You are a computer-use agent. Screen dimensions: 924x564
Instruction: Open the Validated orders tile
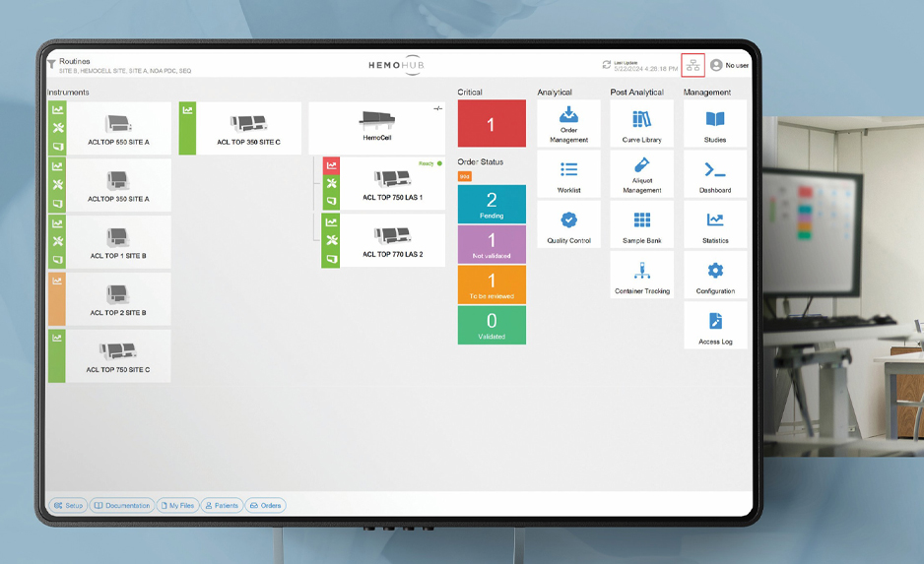(492, 325)
